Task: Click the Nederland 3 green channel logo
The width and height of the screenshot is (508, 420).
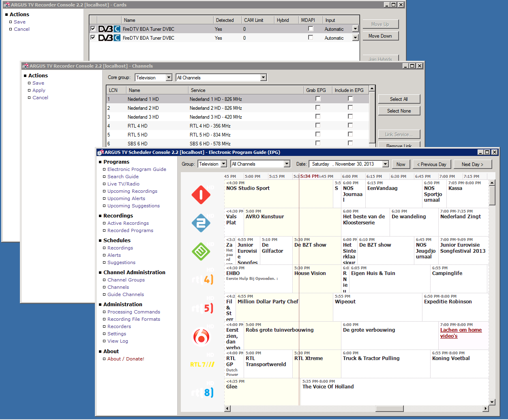Action: tap(201, 252)
